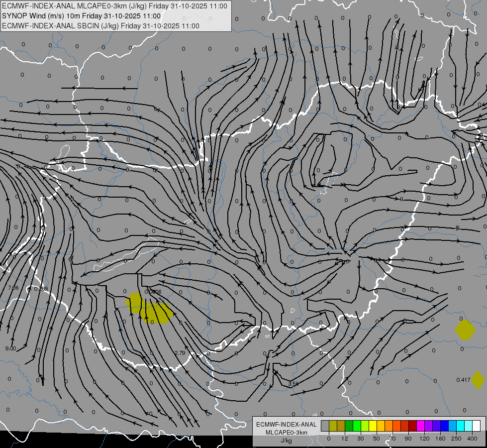487x448 pixels.
Task: Click the J/kg unit label in legend
Action: coord(286,441)
